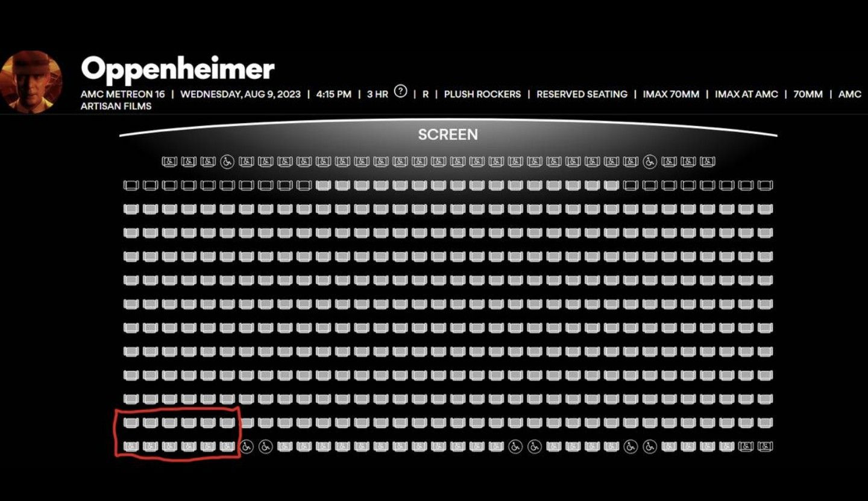Click the date WEDNESDAY, AUG 9, 2023
Viewport: 868px width, 501px height.
point(241,94)
